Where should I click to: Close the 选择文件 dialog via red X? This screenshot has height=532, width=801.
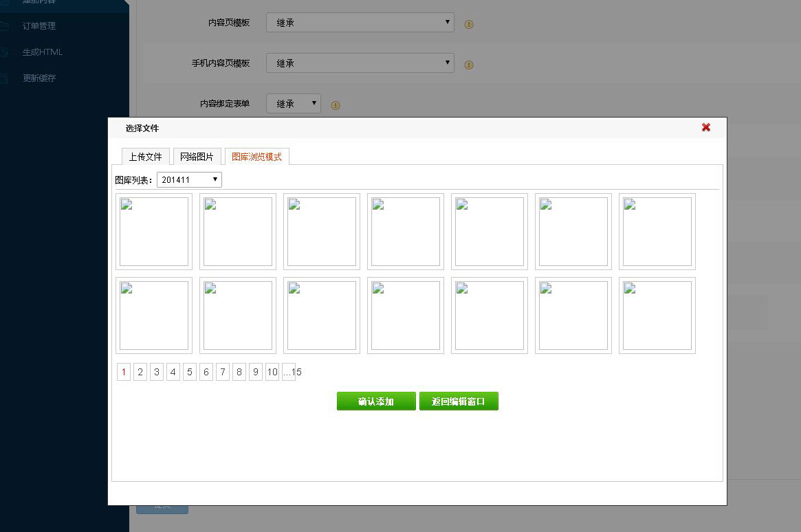705,127
